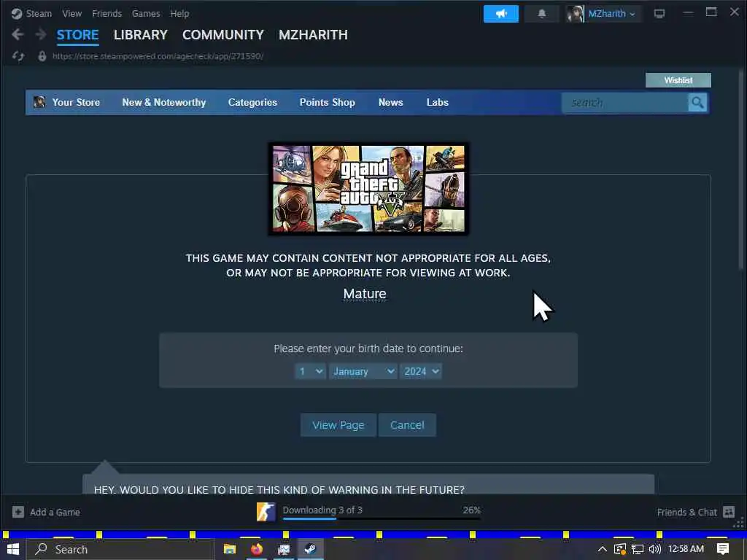Screen dimensions: 747x560
Task: Open the News link
Action: (x=391, y=102)
